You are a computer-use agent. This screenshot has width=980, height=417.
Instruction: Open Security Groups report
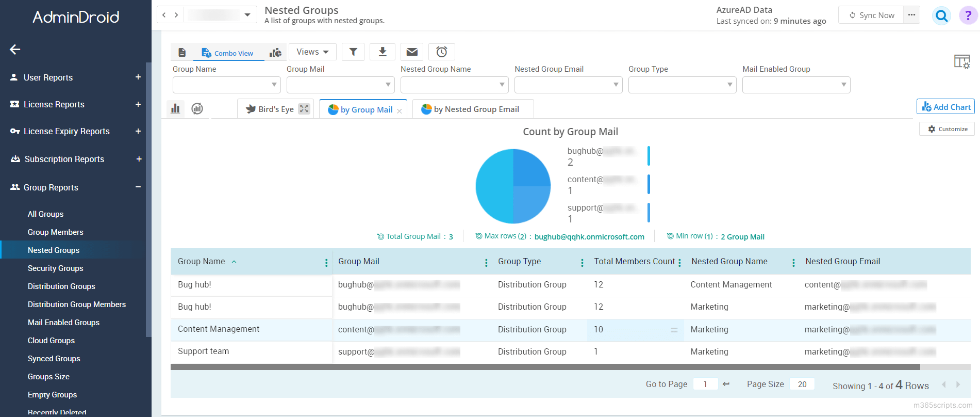tap(55, 268)
